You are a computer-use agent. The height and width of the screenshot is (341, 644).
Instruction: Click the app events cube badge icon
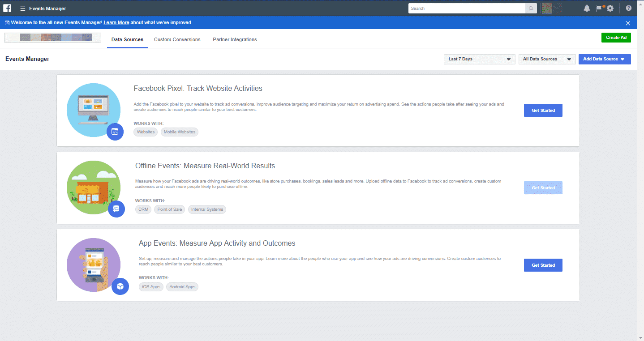tap(120, 286)
